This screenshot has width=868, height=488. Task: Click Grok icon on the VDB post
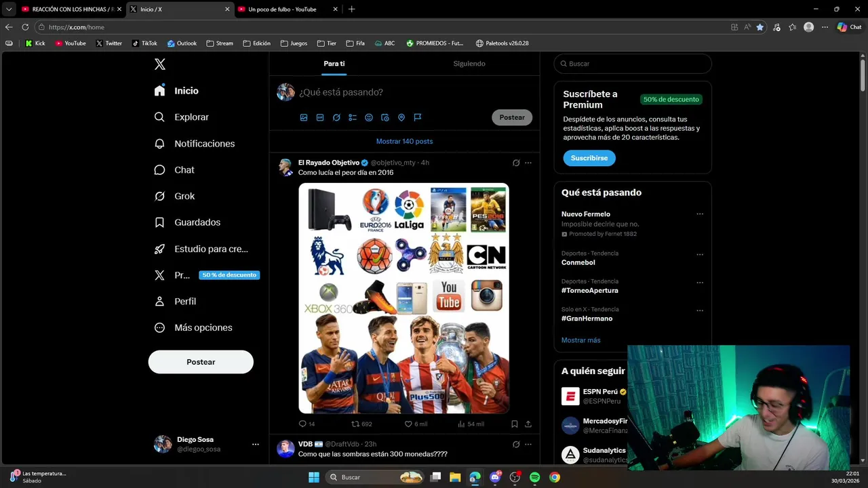point(516,444)
